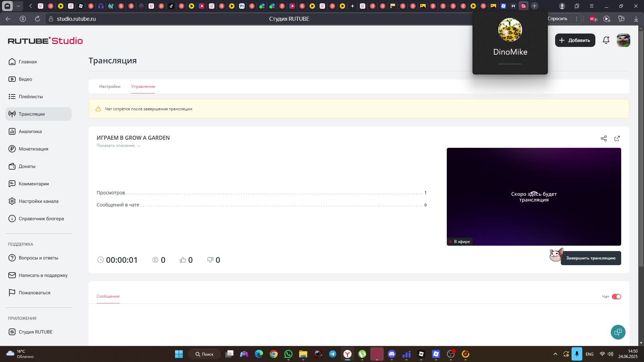Disable the Чат toggle
This screenshot has height=362, width=644.
616,297
